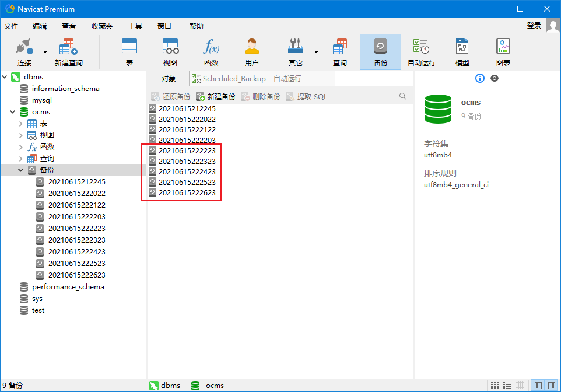
Task: Collapse the ocms database tree node
Action: pyautogui.click(x=13, y=112)
